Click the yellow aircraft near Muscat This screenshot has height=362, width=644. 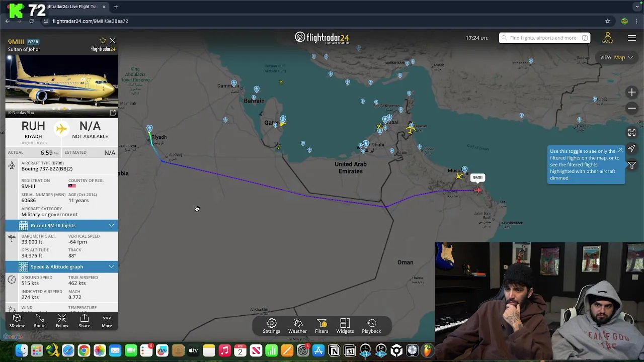pos(459,176)
